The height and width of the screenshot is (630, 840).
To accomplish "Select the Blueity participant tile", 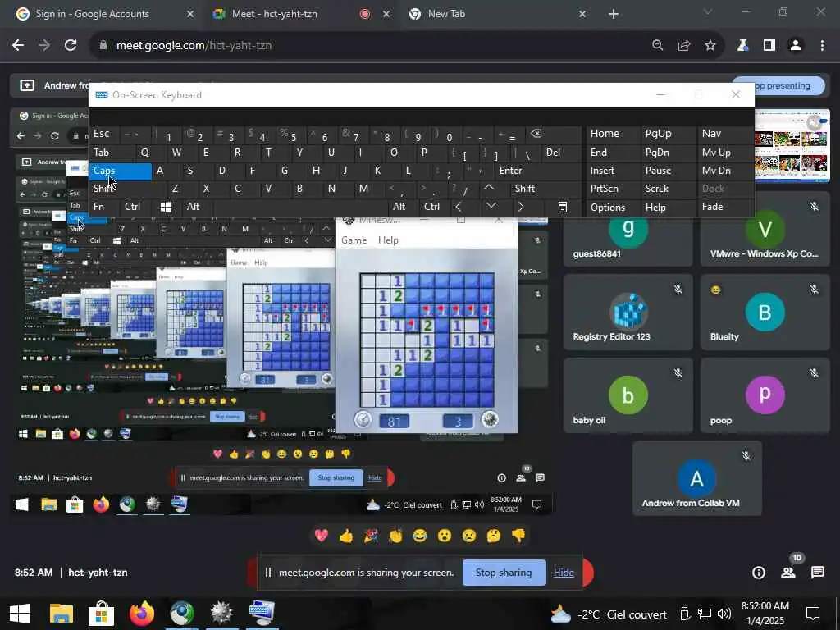I will [765, 313].
